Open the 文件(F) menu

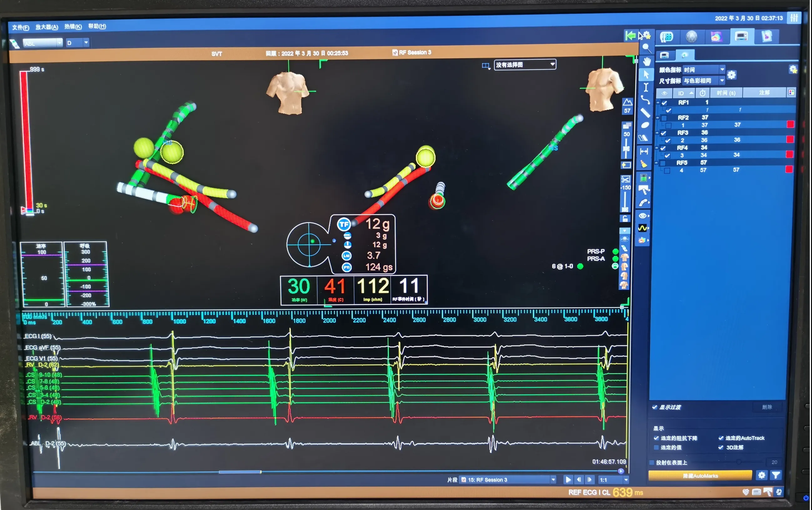21,28
